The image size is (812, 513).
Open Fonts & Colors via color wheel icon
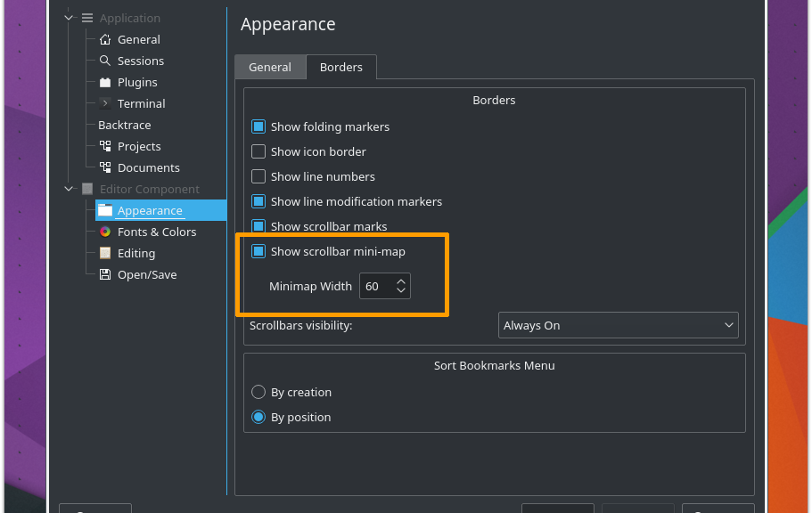point(105,232)
